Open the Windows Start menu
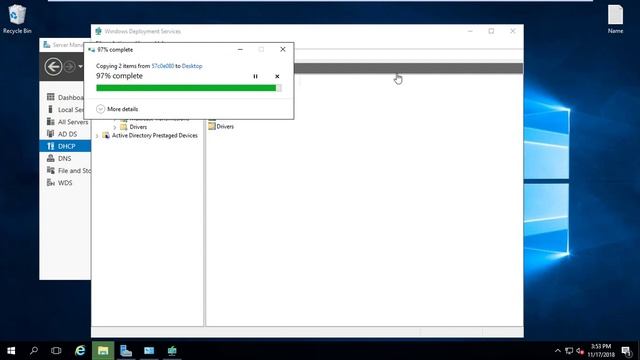Screen dimensions: 640x360 (x=11, y=351)
